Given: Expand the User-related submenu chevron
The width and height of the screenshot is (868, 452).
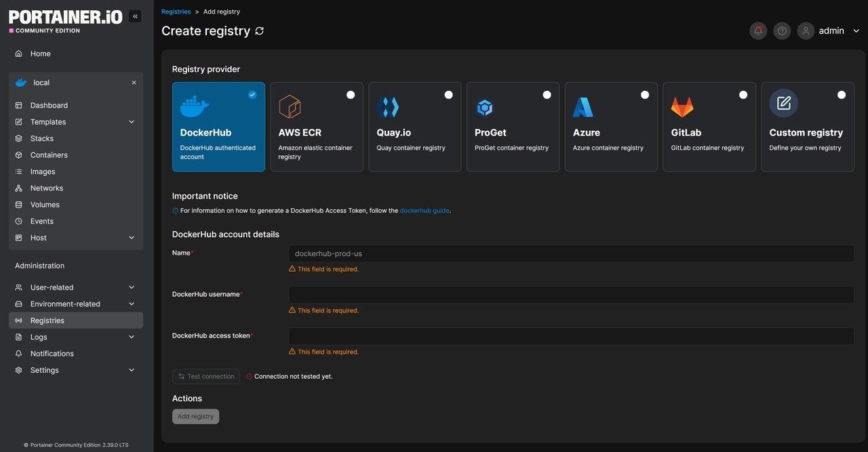Looking at the screenshot, I should (132, 287).
